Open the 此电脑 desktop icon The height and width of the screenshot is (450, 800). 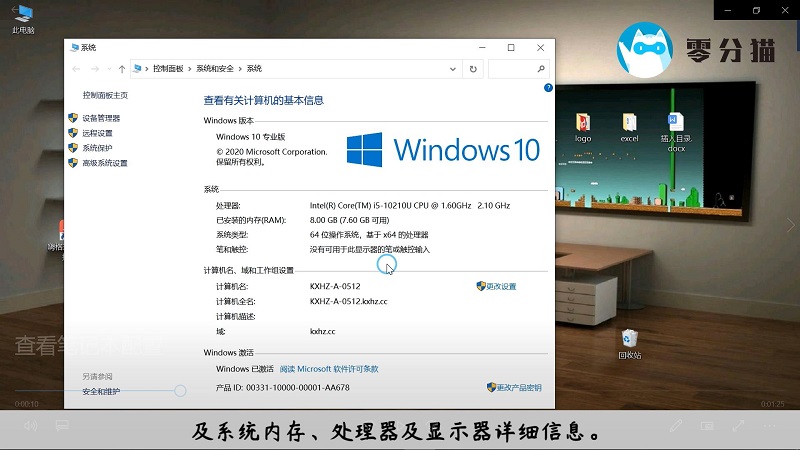[x=23, y=18]
